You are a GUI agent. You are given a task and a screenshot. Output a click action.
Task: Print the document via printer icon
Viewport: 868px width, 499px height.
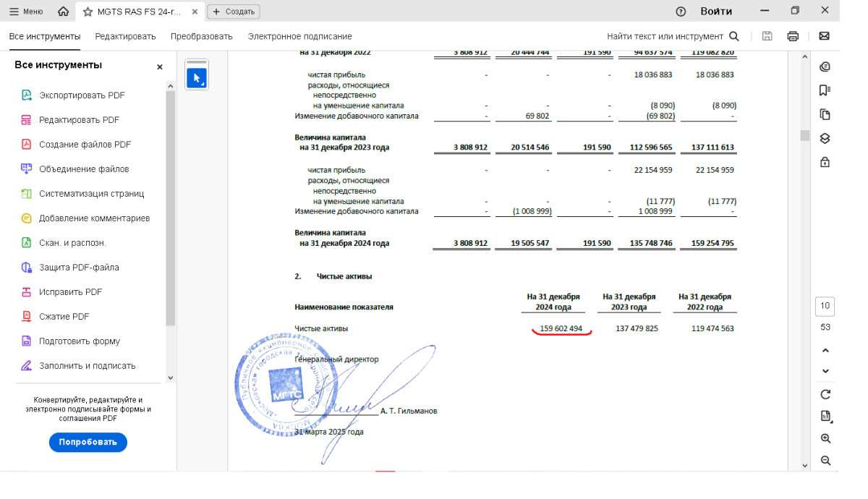[x=793, y=36]
